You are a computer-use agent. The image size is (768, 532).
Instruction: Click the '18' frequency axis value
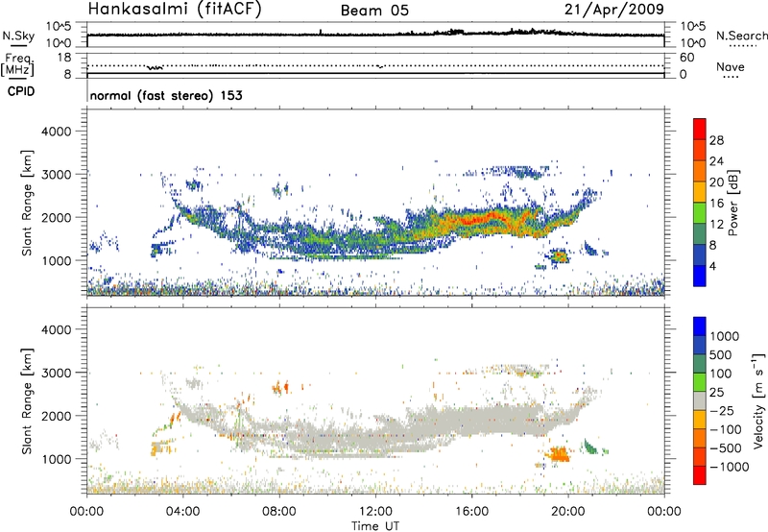(64, 58)
